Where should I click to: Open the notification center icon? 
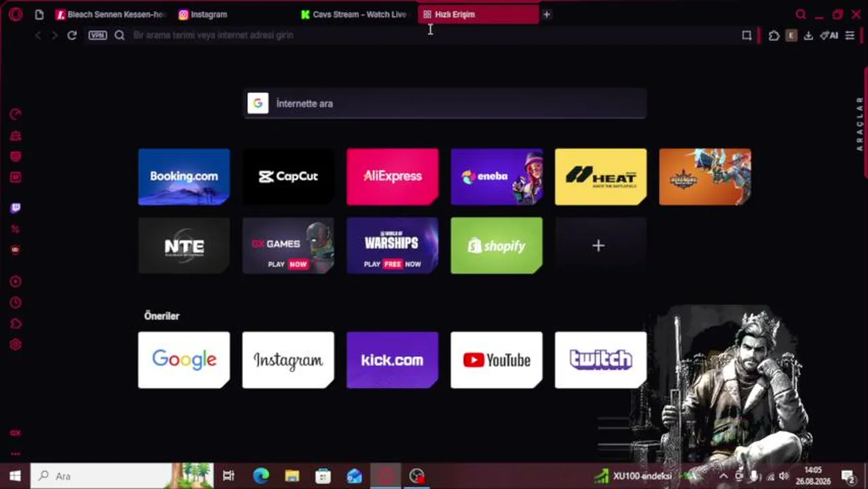point(848,476)
